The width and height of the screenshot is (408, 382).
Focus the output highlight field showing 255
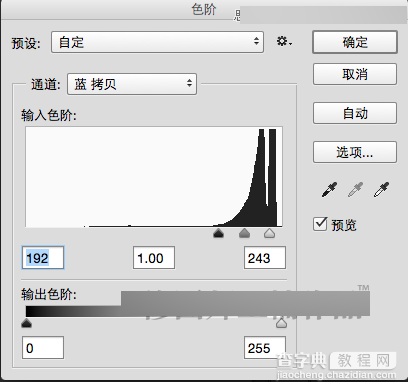(265, 348)
